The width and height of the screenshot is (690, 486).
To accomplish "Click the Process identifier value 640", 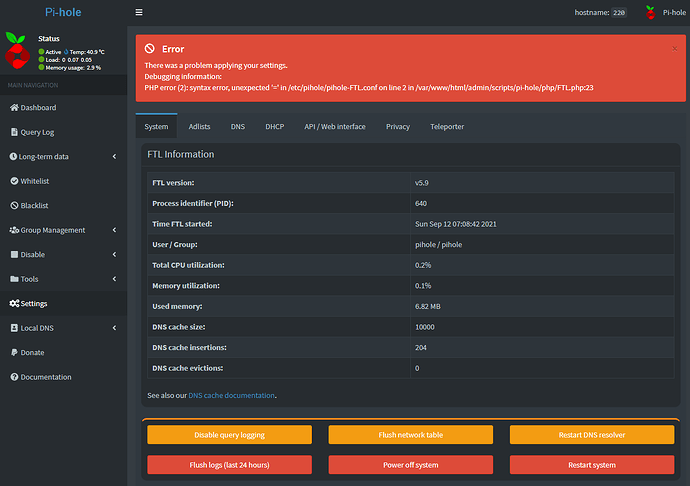I will 421,203.
